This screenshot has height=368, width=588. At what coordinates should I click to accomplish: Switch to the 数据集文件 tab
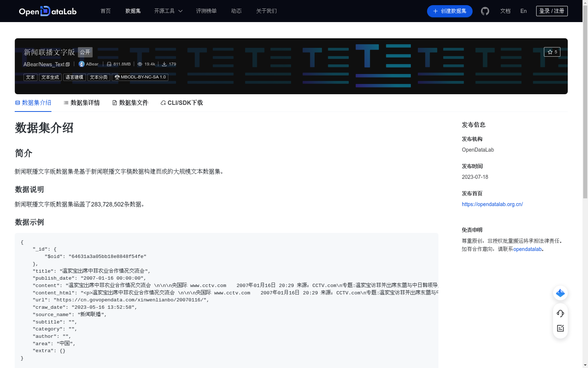point(130,103)
